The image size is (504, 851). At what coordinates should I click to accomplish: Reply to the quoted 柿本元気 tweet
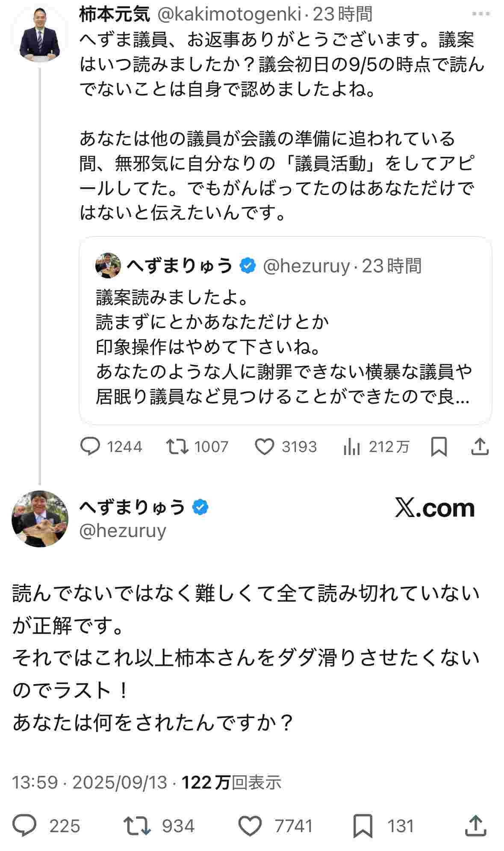click(90, 447)
